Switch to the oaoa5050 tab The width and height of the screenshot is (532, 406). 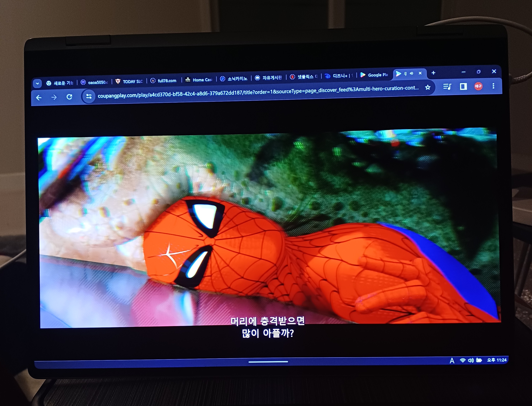tap(94, 82)
